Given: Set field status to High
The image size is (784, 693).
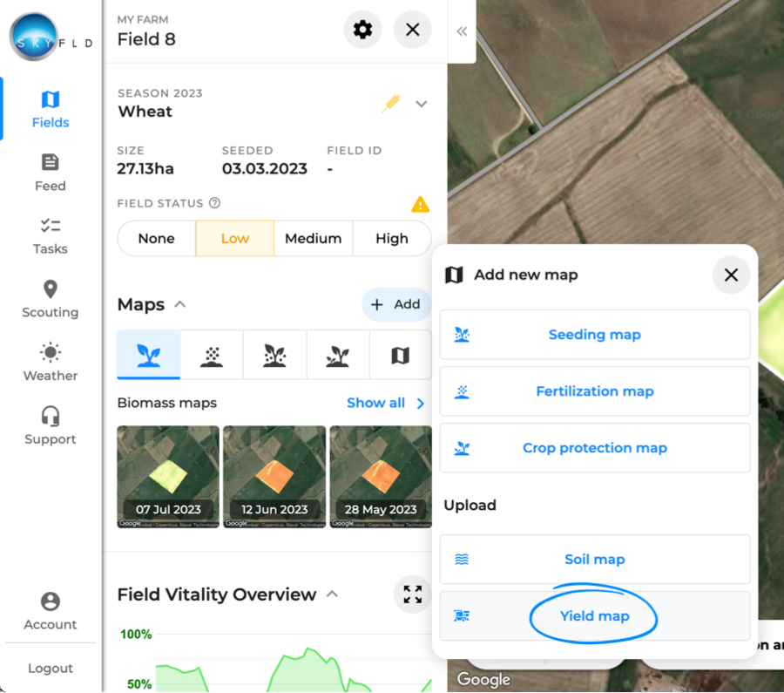Looking at the screenshot, I should 391,238.
